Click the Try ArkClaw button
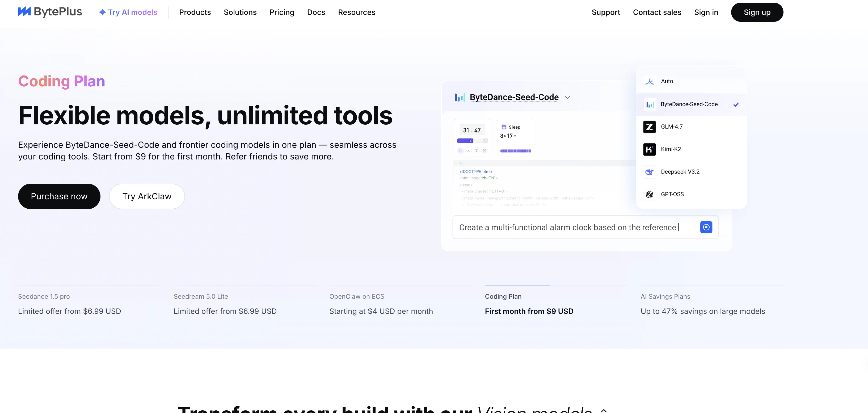Screen dimensions: 868x413 147,196
